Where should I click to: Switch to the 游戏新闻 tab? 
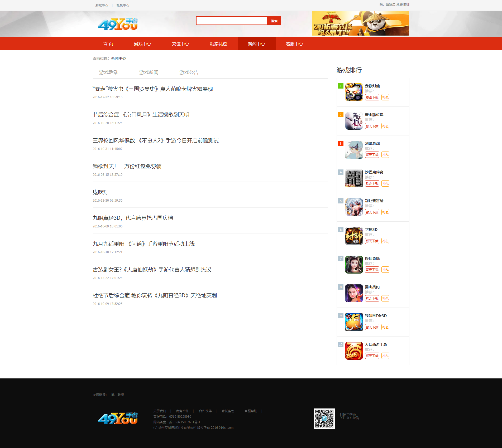click(x=149, y=72)
